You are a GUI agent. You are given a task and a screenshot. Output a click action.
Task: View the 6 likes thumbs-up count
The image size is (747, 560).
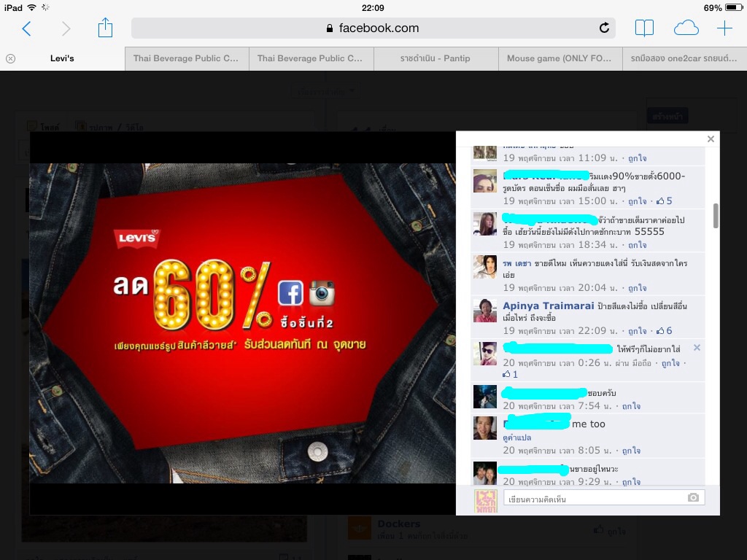(664, 330)
